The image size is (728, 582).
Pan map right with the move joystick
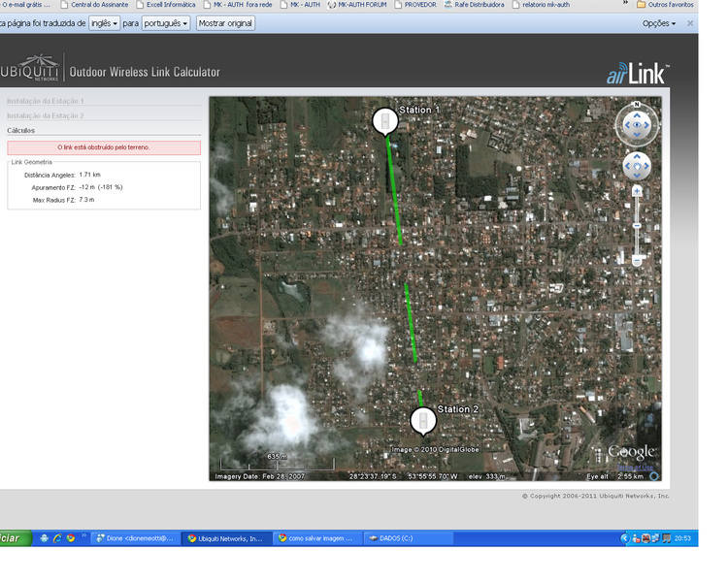(645, 166)
